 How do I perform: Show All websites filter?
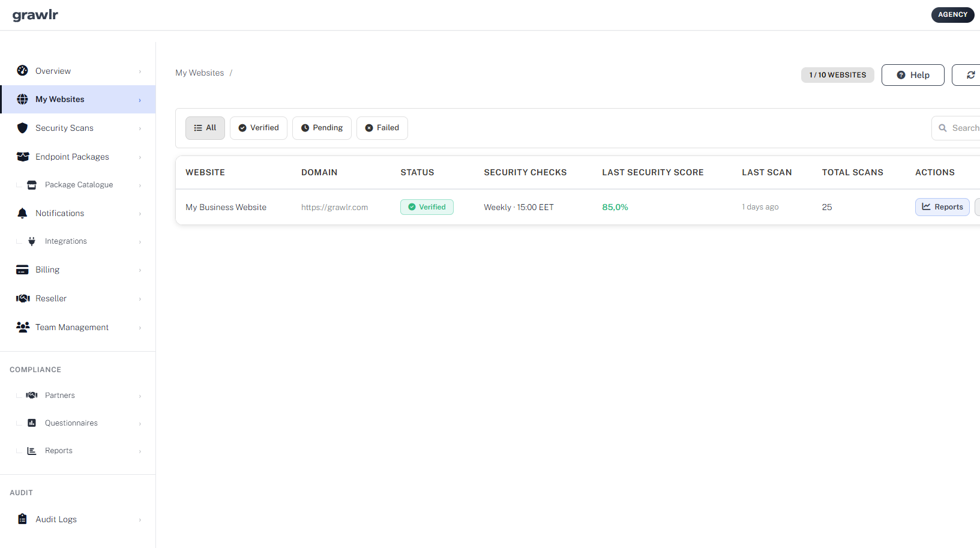[205, 128]
